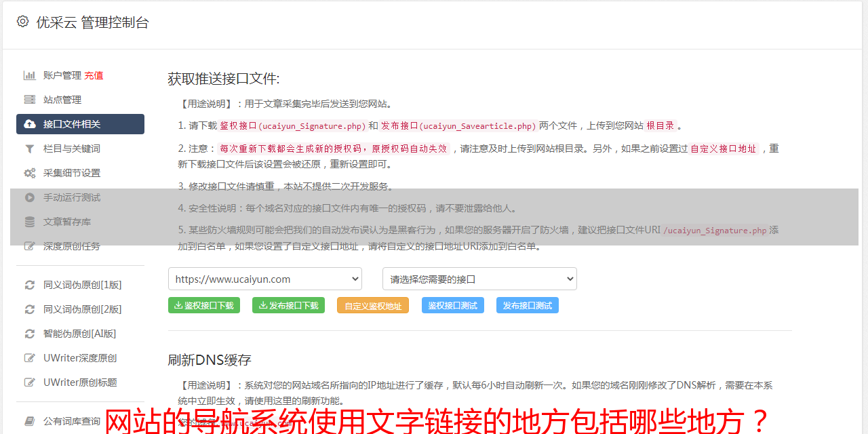This screenshot has height=434, width=868.
Task: Click the /ucaiyun_Signature.php URI code text
Action: [x=715, y=230]
